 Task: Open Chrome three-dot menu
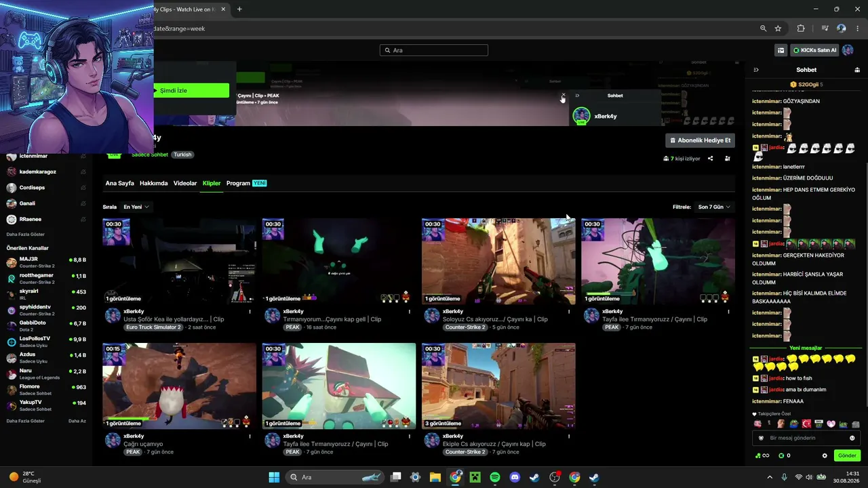click(x=857, y=28)
